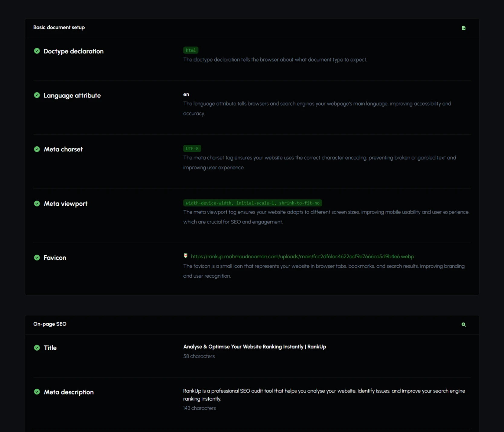Viewport: 504px width, 432px height.
Task: Click the 'Language attribute' label
Action: 72,95
